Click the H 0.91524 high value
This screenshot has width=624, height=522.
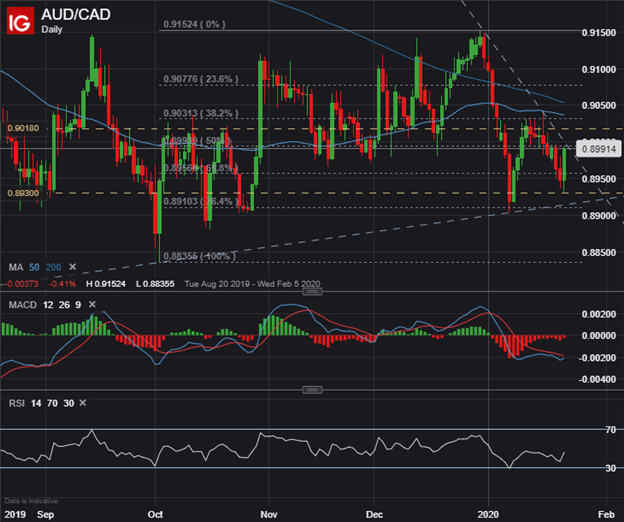tap(106, 284)
